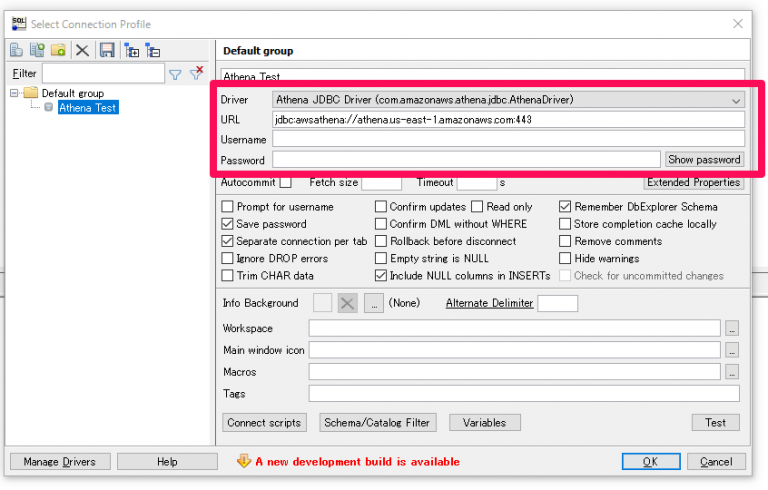The image size is (768, 490).
Task: Pick Info Background color swatch
Action: (322, 303)
